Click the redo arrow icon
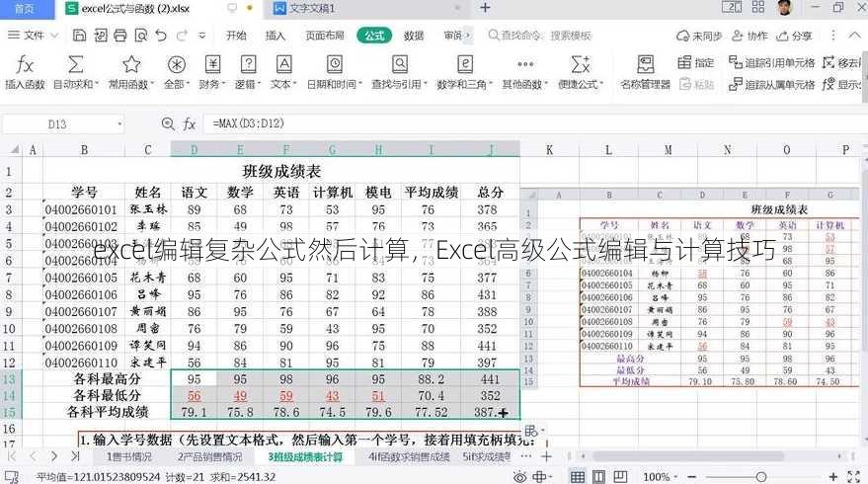This screenshot has width=868, height=484. click(x=182, y=36)
